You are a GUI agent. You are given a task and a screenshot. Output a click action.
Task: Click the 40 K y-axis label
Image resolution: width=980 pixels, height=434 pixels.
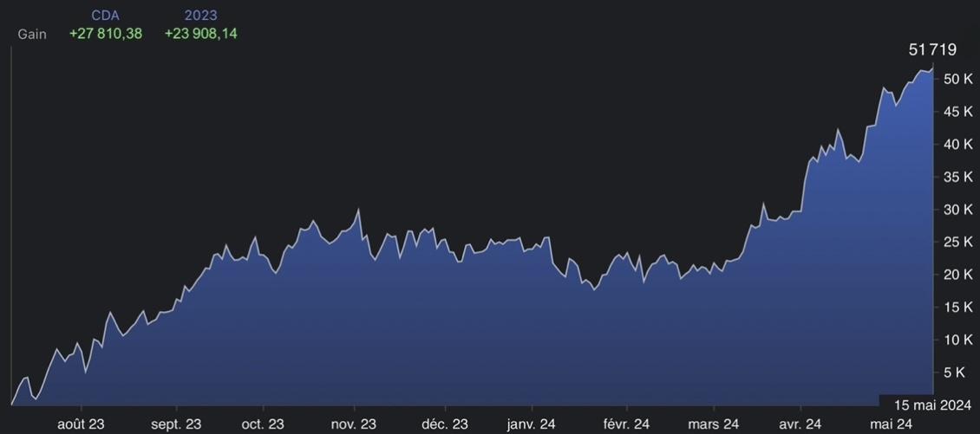click(958, 145)
